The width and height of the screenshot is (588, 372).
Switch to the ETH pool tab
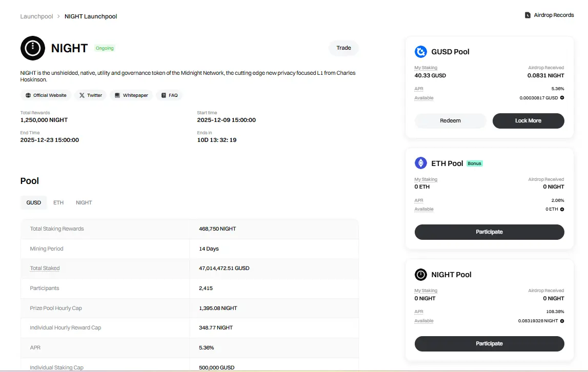58,202
